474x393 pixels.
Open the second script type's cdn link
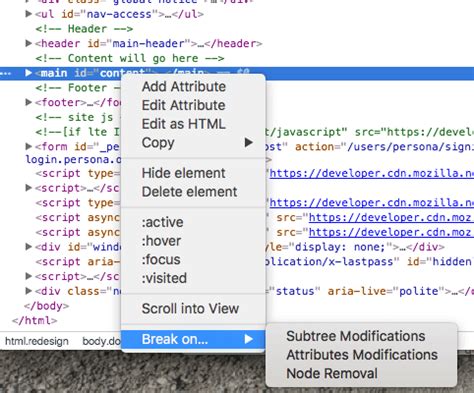click(372, 203)
